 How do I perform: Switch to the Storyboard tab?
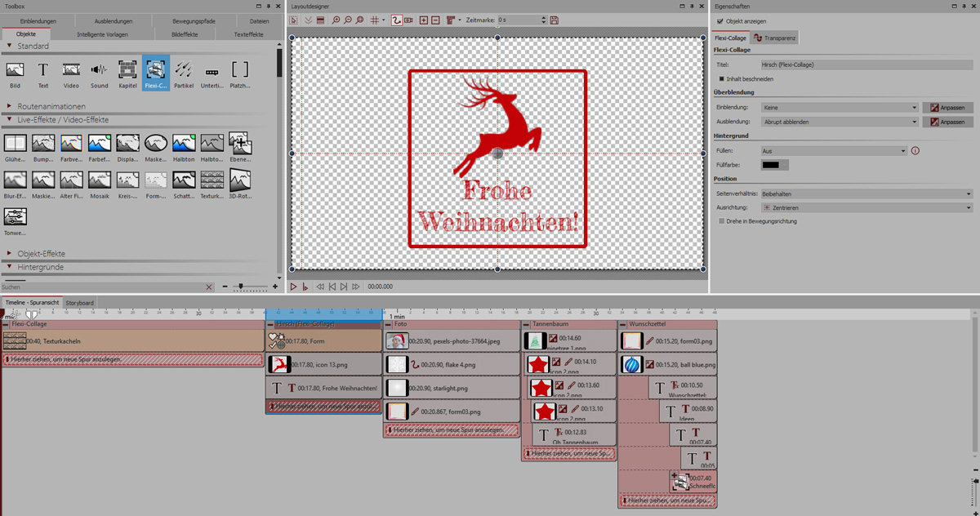(x=80, y=303)
